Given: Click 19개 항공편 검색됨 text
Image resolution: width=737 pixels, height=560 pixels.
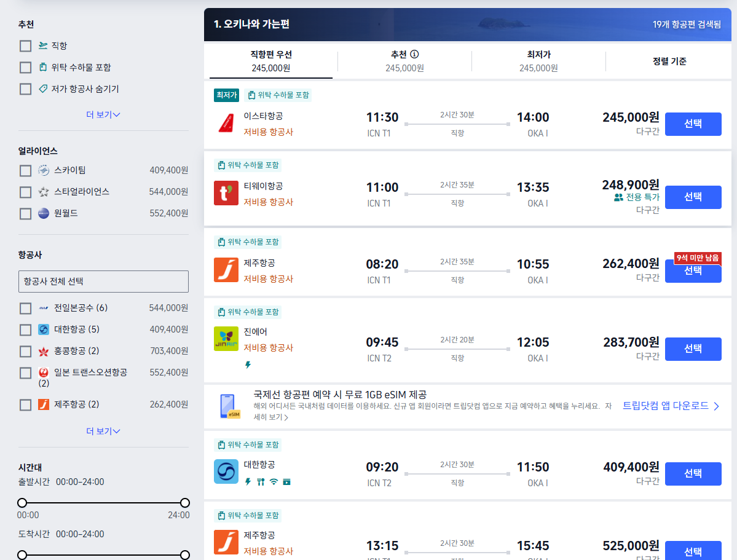Looking at the screenshot, I should pyautogui.click(x=686, y=25).
